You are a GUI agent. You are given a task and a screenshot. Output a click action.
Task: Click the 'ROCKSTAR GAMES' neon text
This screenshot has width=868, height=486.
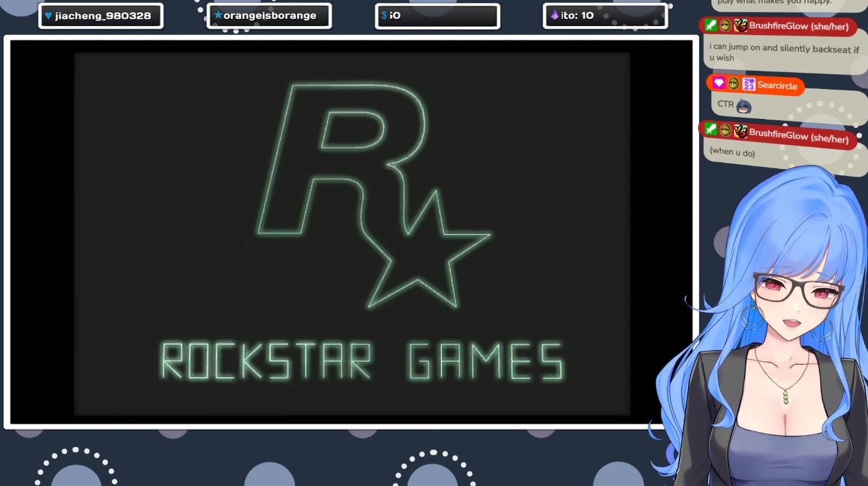tap(362, 361)
